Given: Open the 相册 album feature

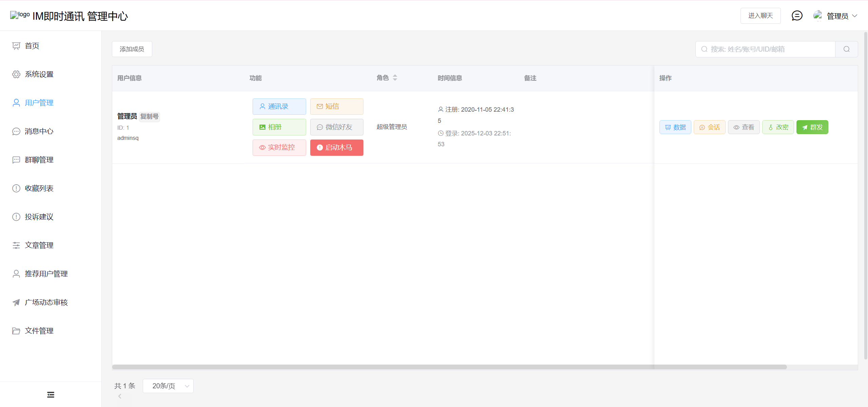Looking at the screenshot, I should (279, 127).
